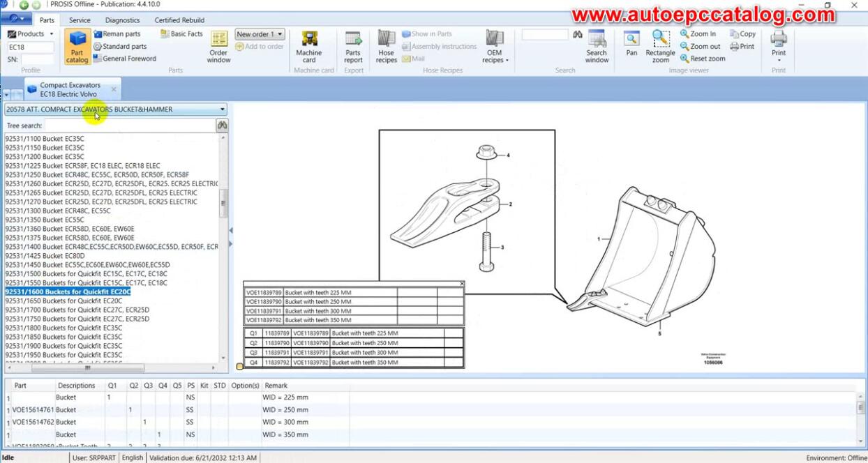
Task: Click callout number 5 under the bucket
Action: pyautogui.click(x=659, y=334)
